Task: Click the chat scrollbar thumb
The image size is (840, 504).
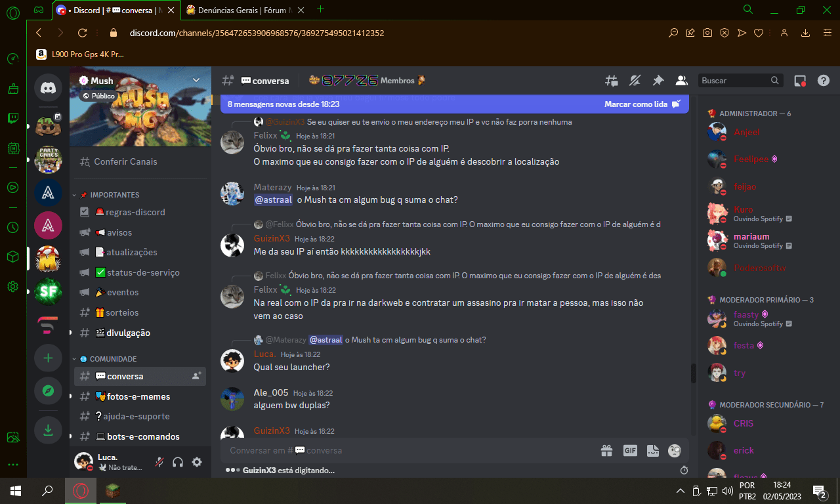Action: (693, 373)
